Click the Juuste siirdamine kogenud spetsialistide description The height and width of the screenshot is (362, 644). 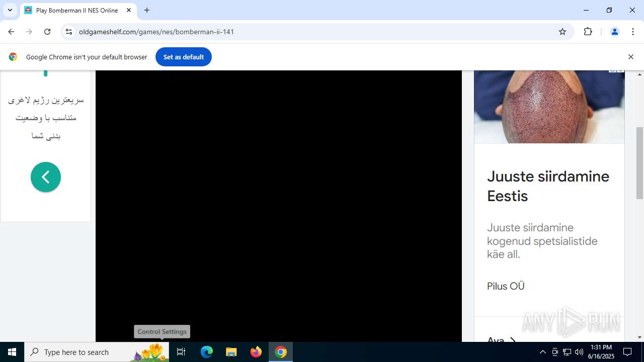click(542, 241)
